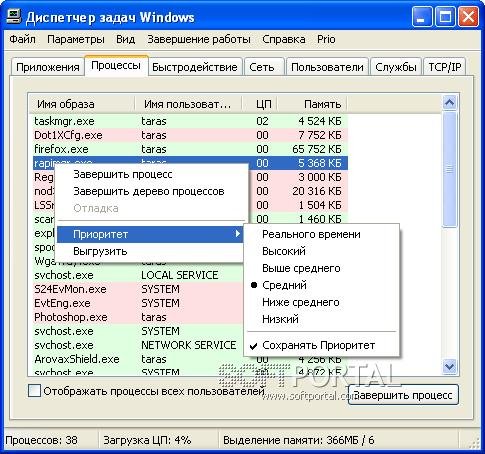The image size is (485, 454).
Task: Sort by ЦП column header
Action: [260, 104]
